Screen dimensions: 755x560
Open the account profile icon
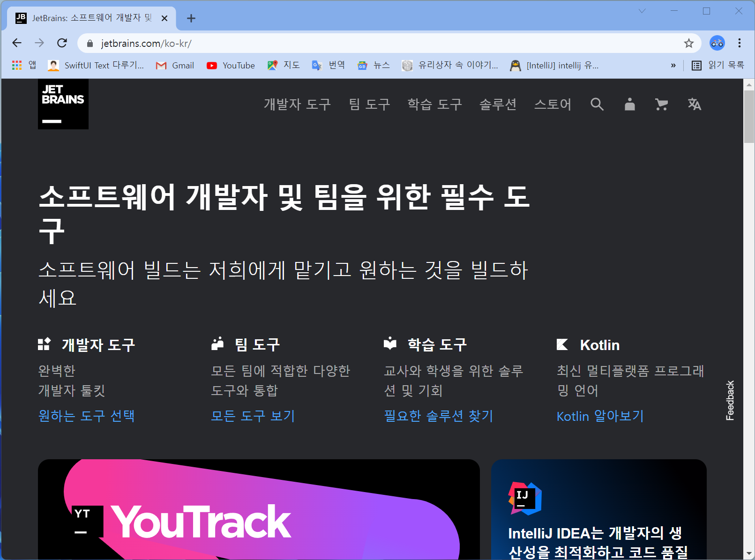point(629,104)
